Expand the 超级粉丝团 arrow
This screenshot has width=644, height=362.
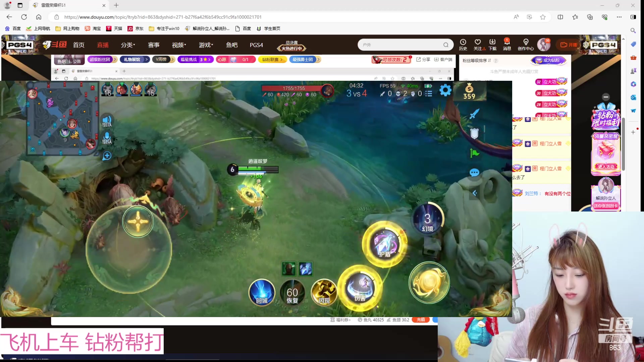(x=115, y=59)
